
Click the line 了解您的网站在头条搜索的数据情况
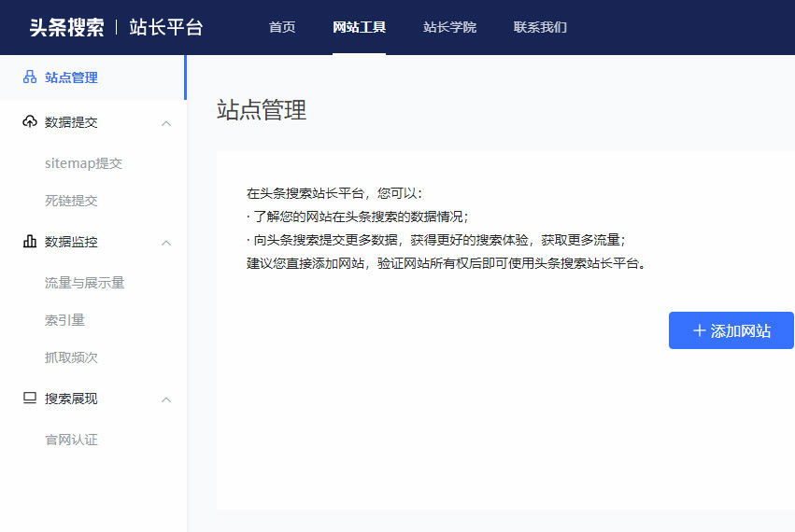pyautogui.click(x=358, y=217)
